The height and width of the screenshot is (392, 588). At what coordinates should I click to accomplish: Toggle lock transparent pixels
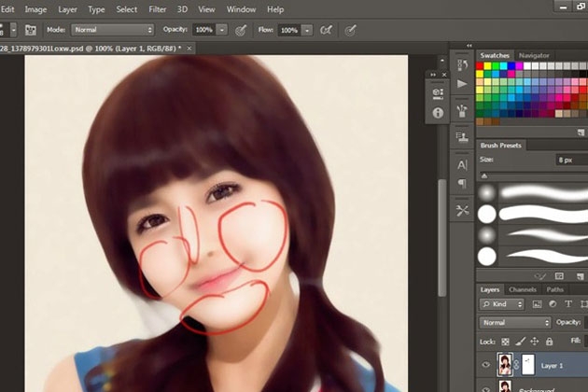[x=507, y=341]
